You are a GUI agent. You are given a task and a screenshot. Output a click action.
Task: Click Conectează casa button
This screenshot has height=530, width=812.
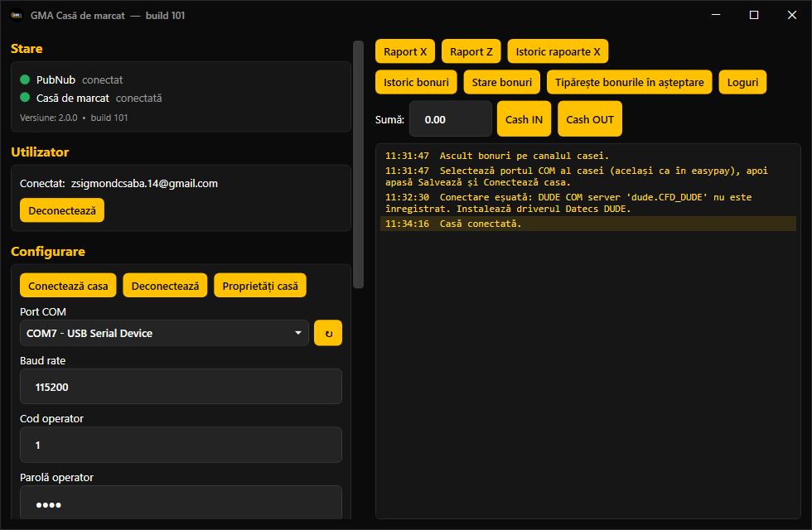click(x=68, y=286)
